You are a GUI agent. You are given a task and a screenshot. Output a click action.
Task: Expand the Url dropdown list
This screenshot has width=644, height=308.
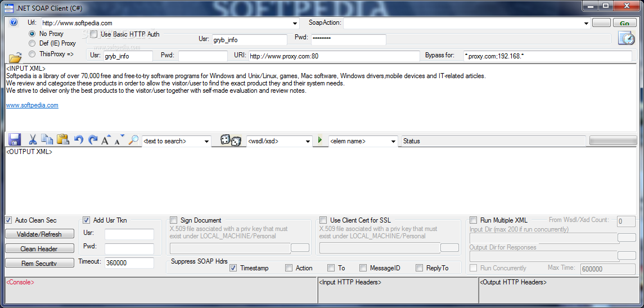(x=295, y=24)
